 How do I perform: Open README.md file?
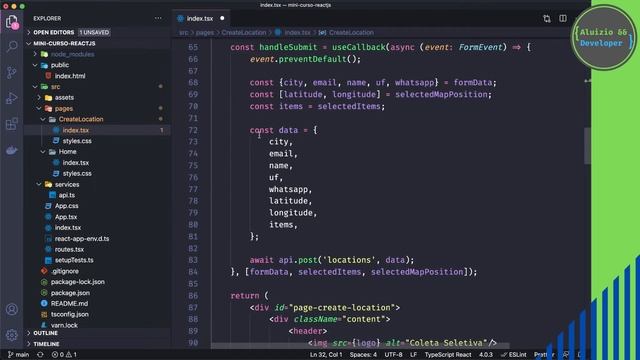click(69, 304)
